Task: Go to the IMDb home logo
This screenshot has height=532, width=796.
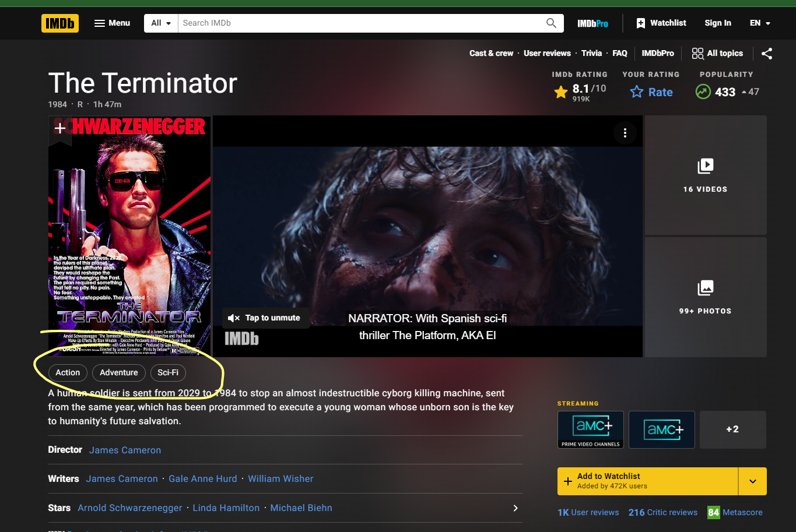Action: (x=60, y=23)
